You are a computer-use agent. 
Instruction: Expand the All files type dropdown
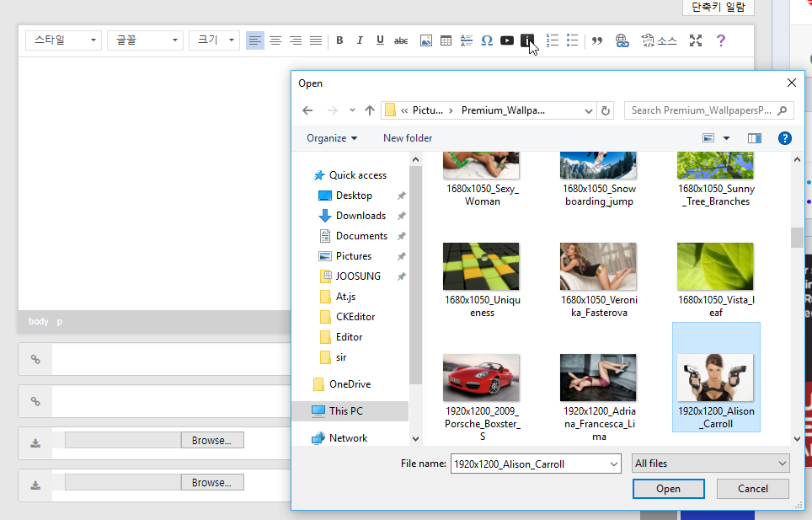click(x=711, y=464)
